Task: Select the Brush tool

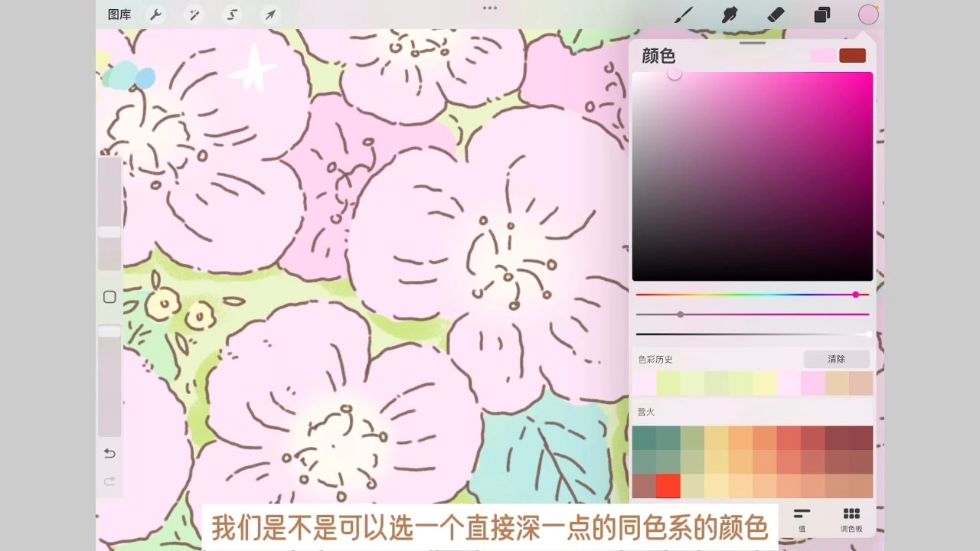Action: pyautogui.click(x=684, y=15)
